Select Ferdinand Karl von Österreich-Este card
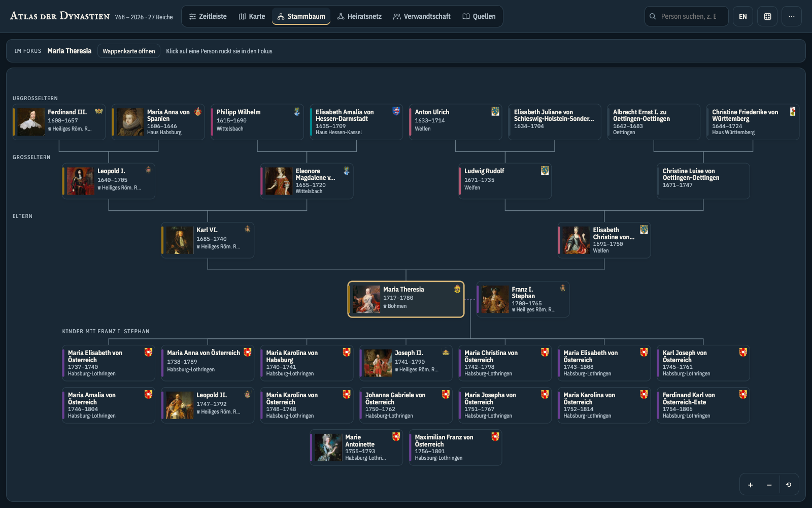The image size is (812, 508). click(x=703, y=405)
